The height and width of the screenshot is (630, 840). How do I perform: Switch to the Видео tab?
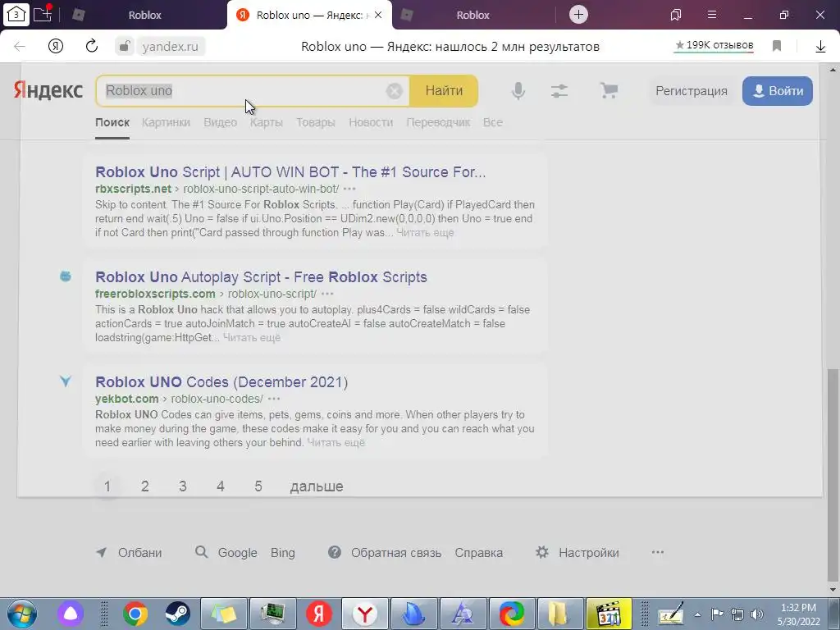tap(220, 123)
